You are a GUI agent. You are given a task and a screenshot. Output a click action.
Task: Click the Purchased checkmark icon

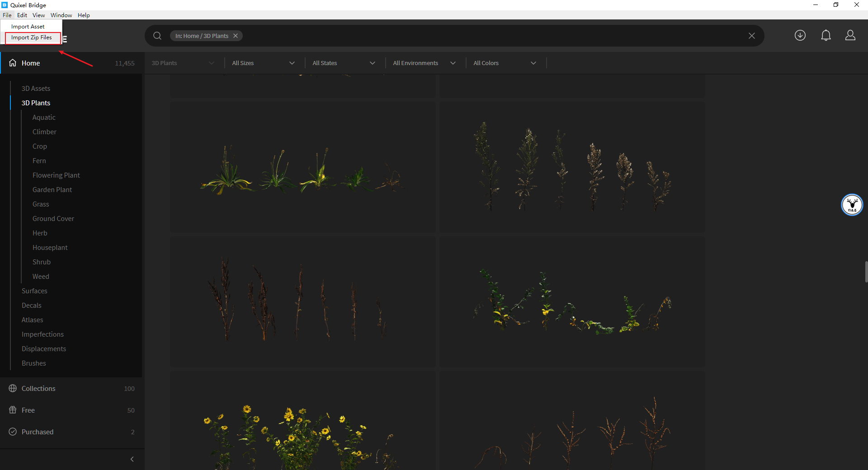click(13, 432)
